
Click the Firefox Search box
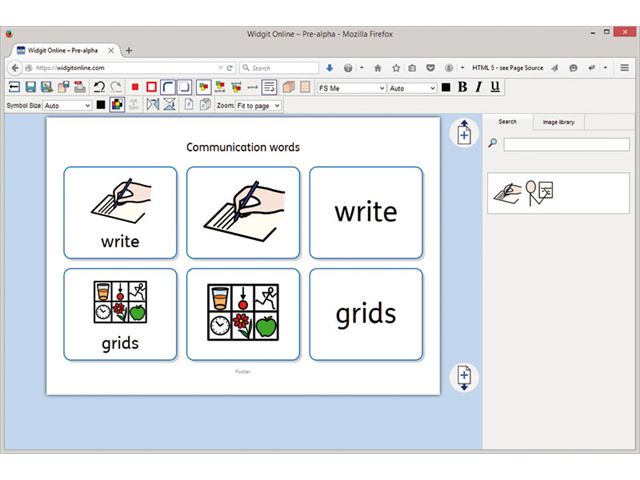pos(279,68)
